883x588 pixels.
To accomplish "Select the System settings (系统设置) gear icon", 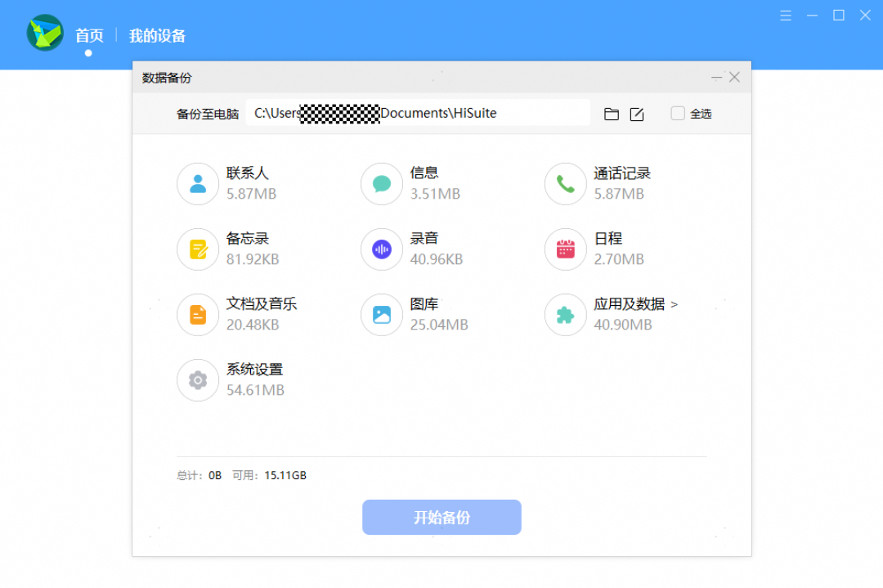I will click(198, 380).
